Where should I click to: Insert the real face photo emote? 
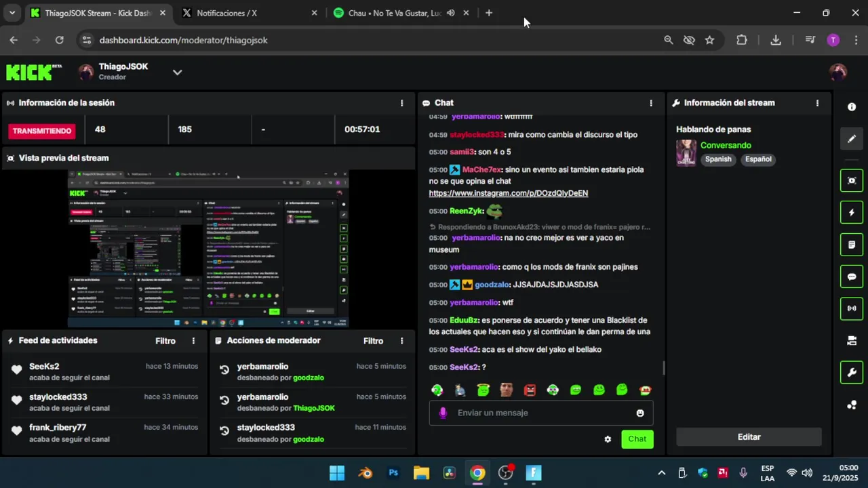[x=506, y=390]
